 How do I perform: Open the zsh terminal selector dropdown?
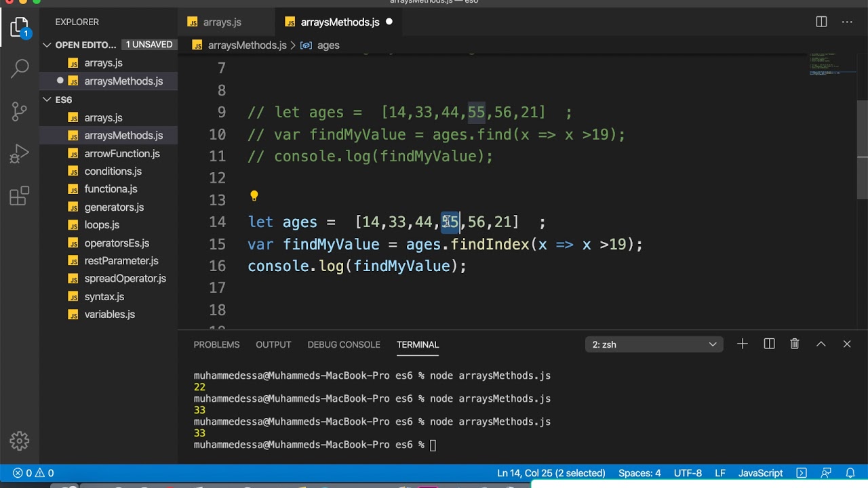[654, 344]
